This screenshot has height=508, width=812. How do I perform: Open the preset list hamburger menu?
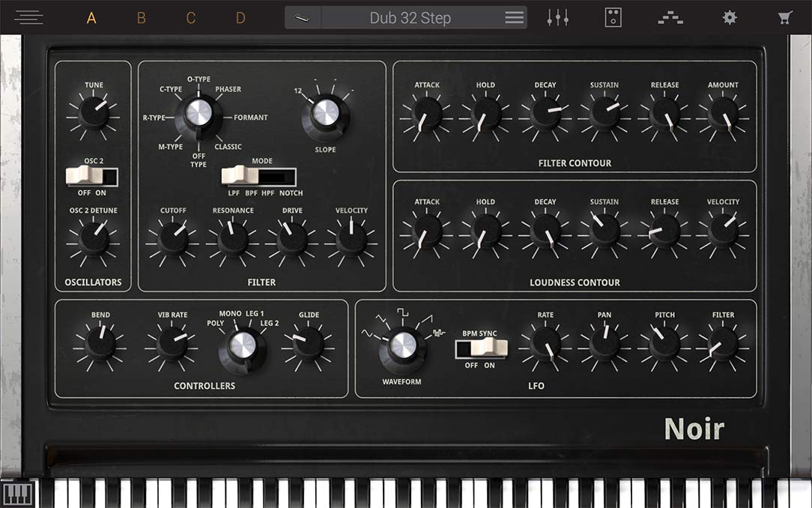pos(514,18)
